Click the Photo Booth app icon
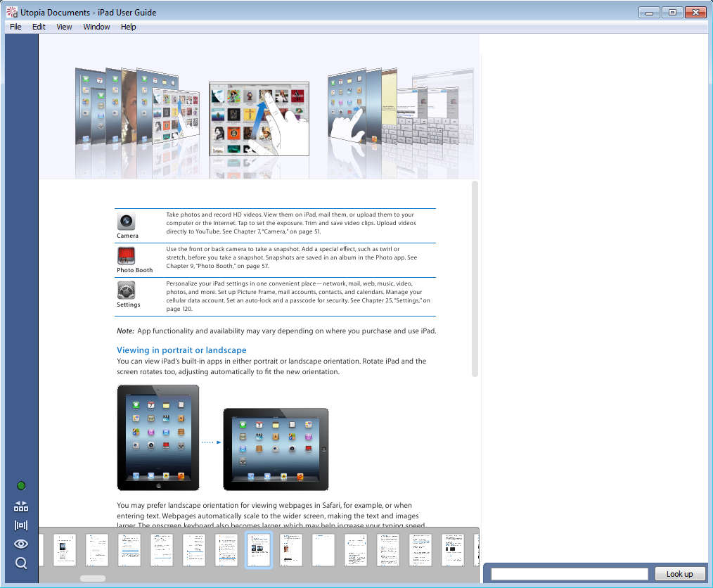Viewport: 713px width, 588px height. tap(126, 255)
